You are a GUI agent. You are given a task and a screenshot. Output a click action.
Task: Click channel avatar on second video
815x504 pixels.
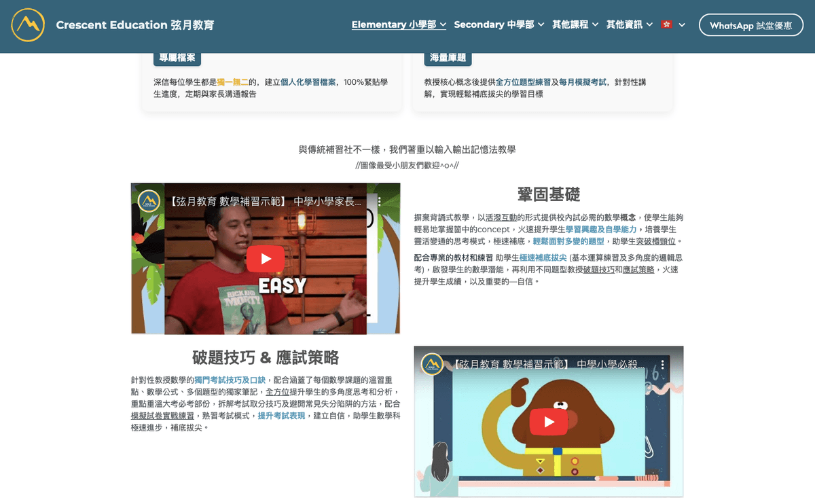(432, 364)
